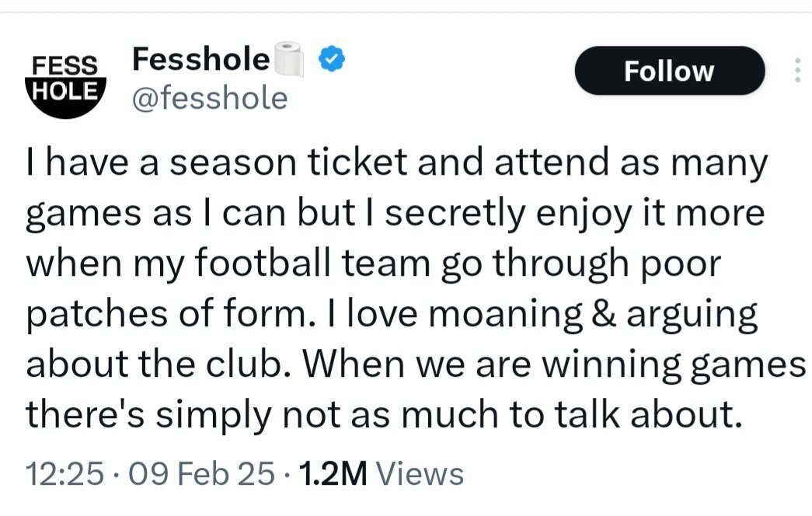Follow the Fesshole account

tap(670, 71)
